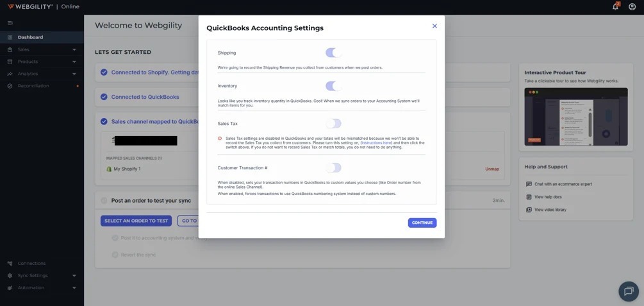Click Select an Order to Test button
644x306 pixels.
coord(136,221)
